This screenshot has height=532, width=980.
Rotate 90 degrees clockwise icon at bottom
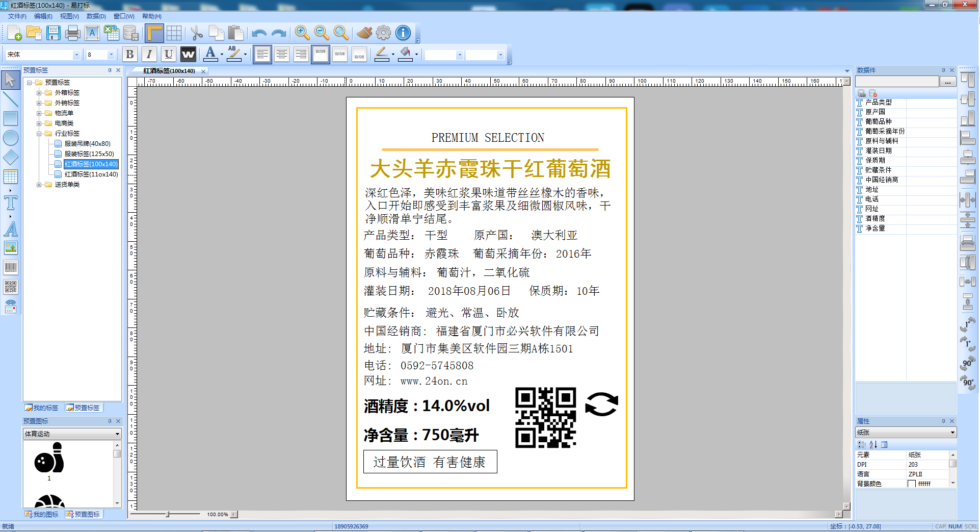(967, 382)
